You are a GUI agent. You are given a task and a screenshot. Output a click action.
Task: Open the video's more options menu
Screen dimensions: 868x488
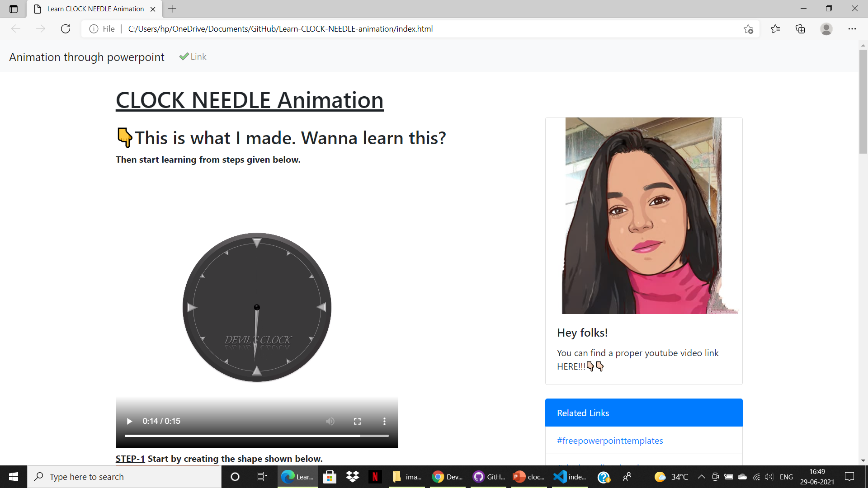point(384,421)
